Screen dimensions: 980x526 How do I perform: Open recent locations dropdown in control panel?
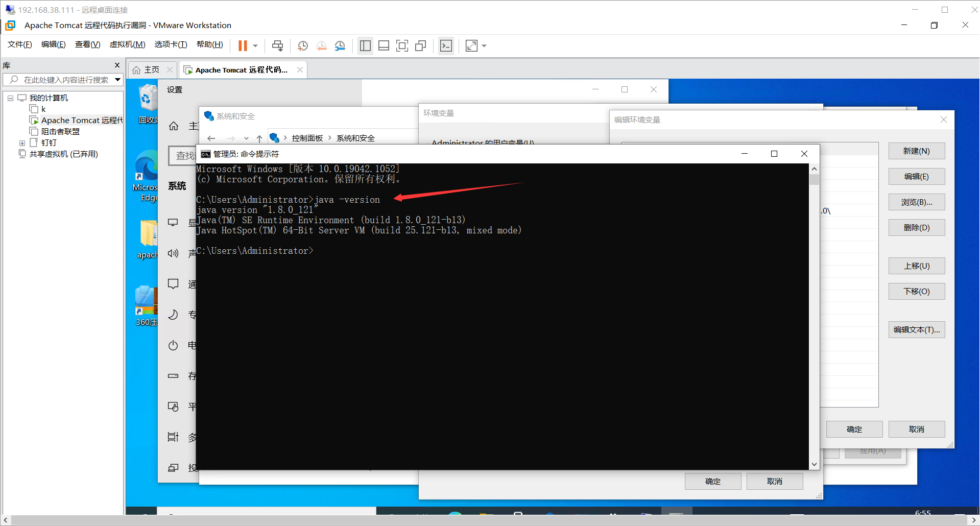(x=246, y=138)
